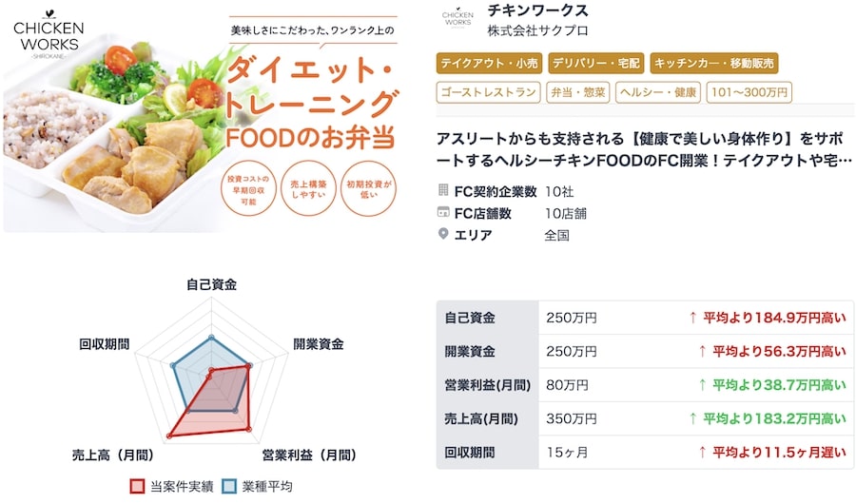Screen dimensions: 856x504
Task: Choose the ゴーストレストラン tag
Action: click(x=489, y=92)
